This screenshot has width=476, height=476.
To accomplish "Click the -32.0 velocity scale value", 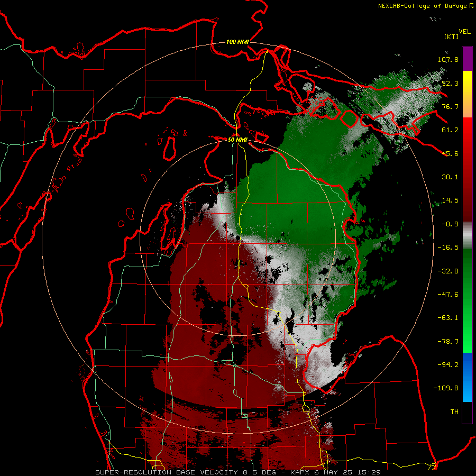I will point(448,271).
